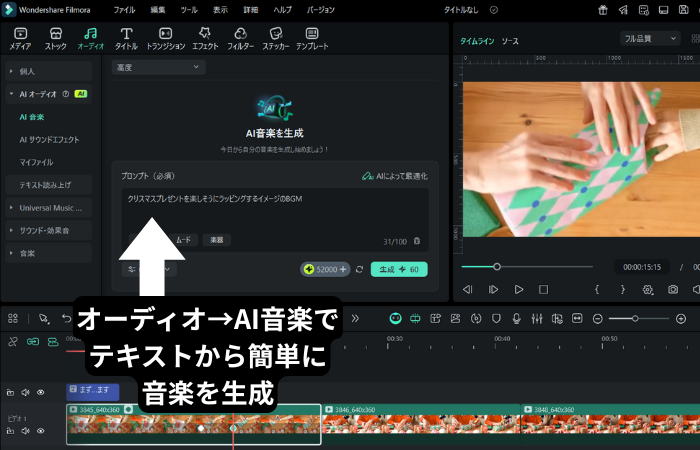Zoom out the timeline with minus icon
Image resolution: width=700 pixels, height=450 pixels.
point(597,319)
